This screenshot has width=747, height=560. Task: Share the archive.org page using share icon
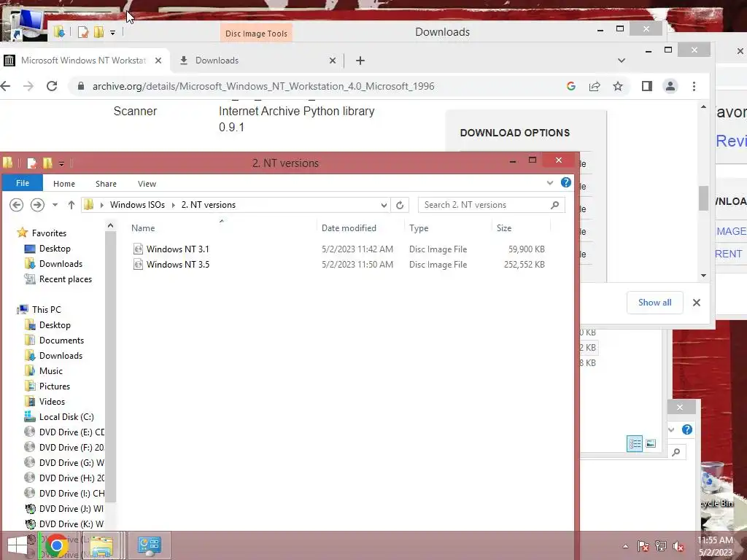[594, 86]
